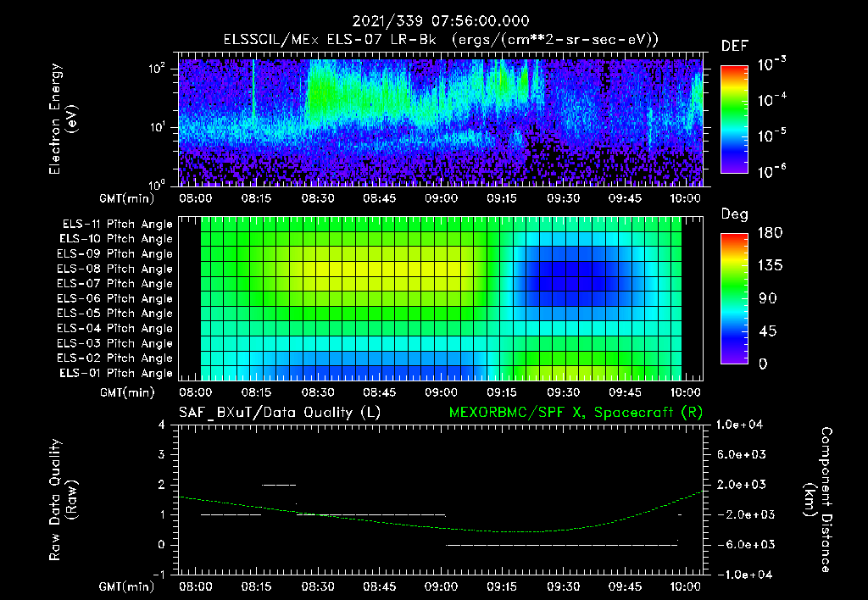Click the 10⁻⁶ DEF color bar label

coord(771,171)
